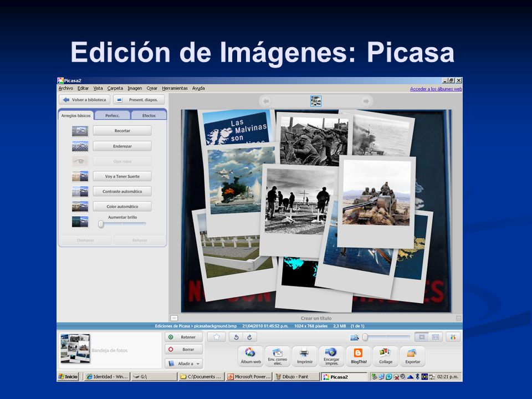Go to next image arrow
This screenshot has height=399, width=532.
(x=366, y=101)
